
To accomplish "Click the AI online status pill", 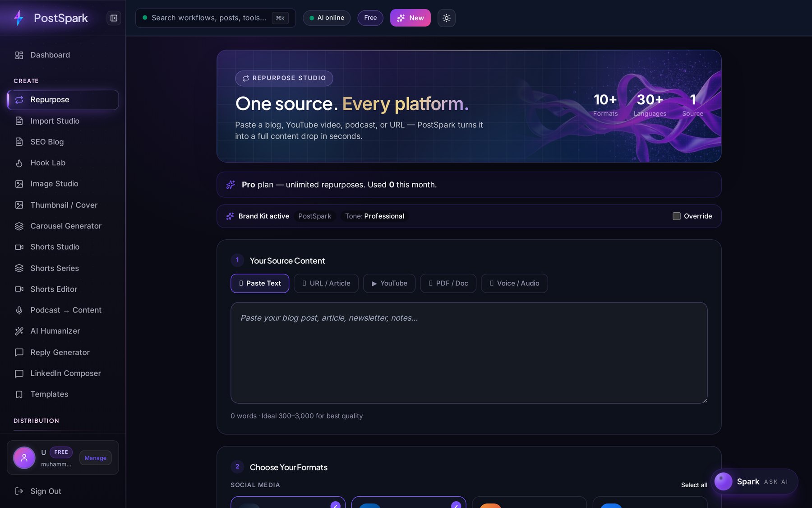I will pyautogui.click(x=327, y=18).
